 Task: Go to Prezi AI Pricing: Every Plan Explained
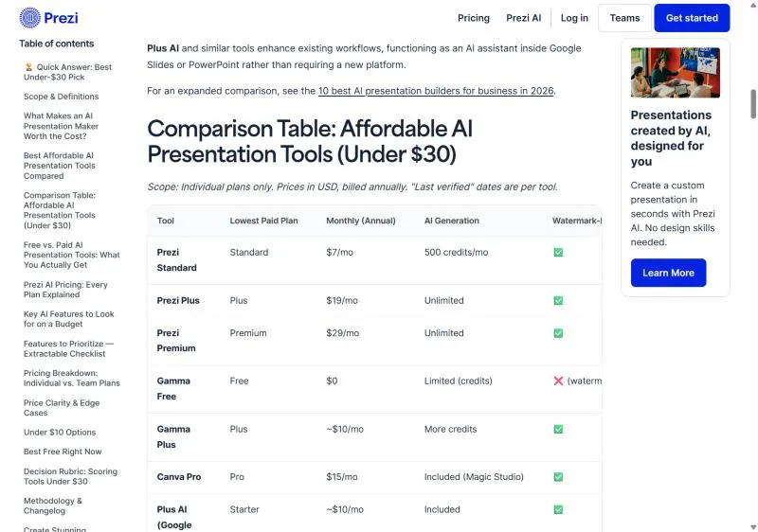click(65, 290)
